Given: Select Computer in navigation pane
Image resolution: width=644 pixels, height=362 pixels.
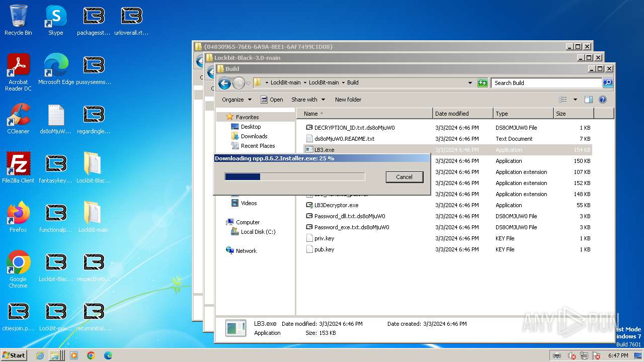Looking at the screenshot, I should coord(248,222).
